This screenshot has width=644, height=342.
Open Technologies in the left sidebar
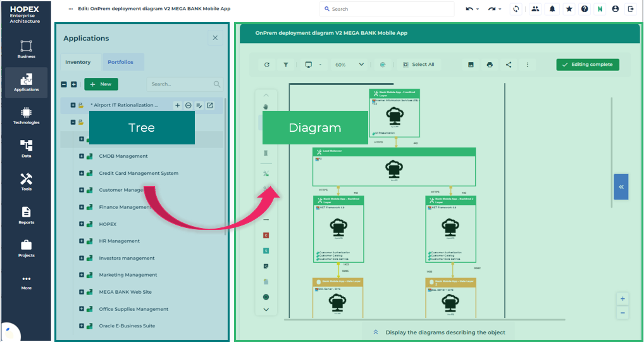point(26,116)
